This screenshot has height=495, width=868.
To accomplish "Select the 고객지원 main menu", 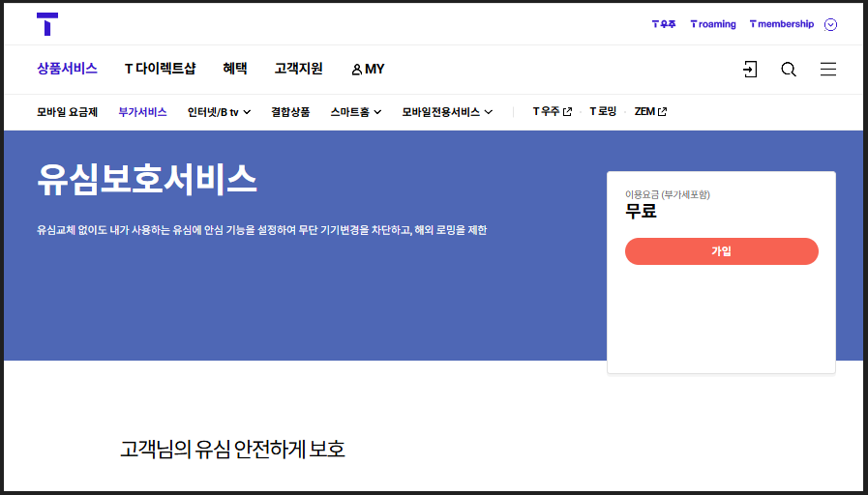I will click(298, 69).
